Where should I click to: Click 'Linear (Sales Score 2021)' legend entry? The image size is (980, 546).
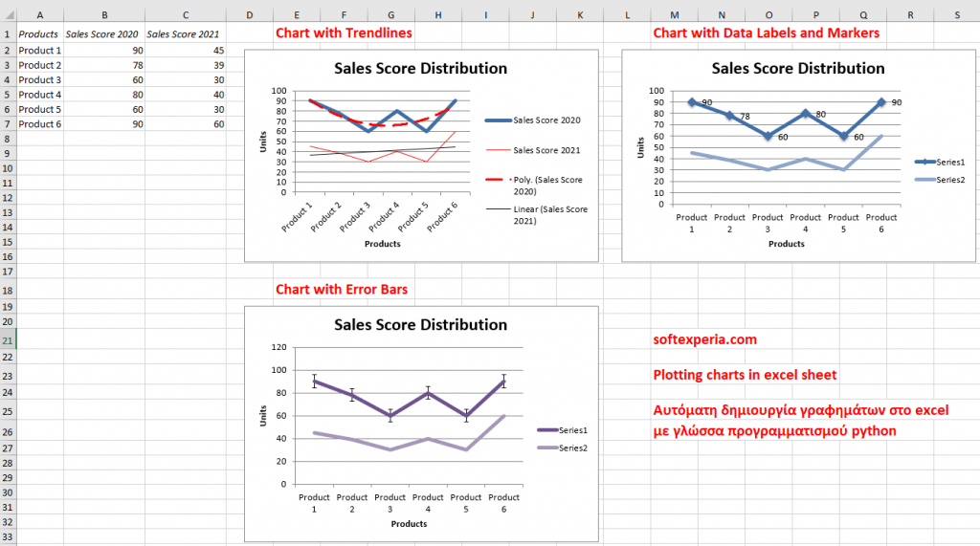click(549, 215)
